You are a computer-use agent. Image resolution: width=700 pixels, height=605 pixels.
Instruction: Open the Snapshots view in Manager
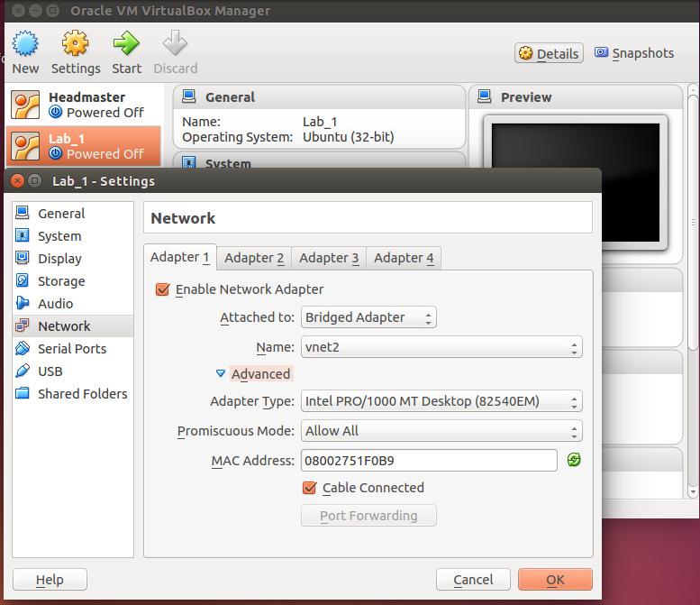tap(634, 53)
